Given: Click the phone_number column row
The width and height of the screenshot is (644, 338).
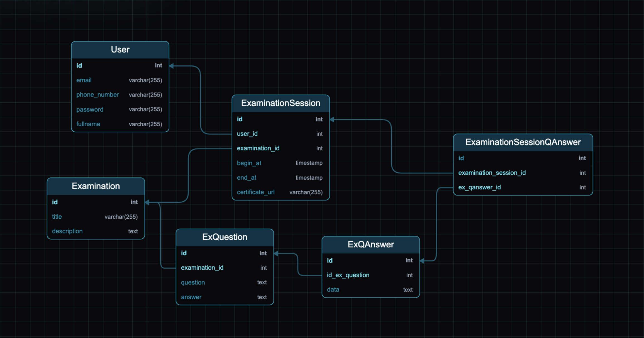Looking at the screenshot, I should click(97, 95).
